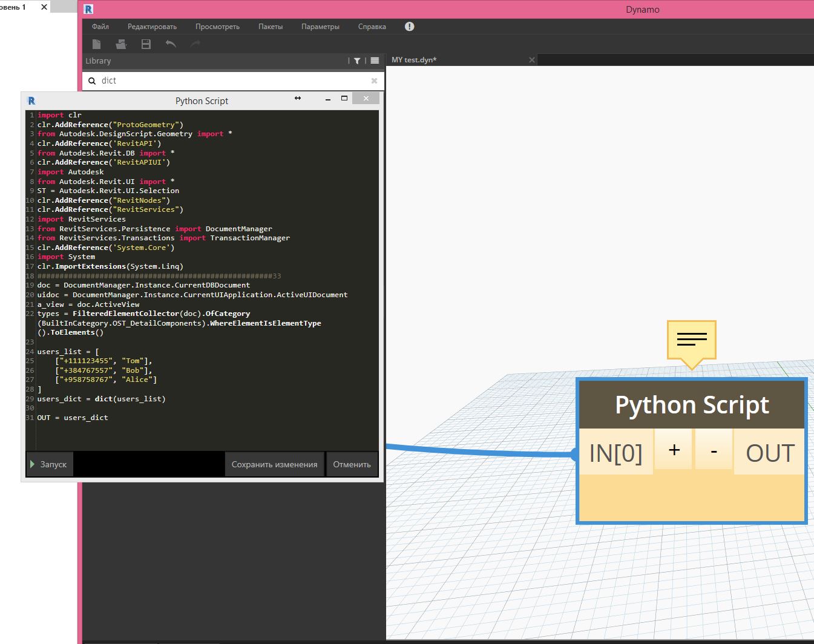Click the Отменить button
The image size is (814, 644).
point(352,464)
